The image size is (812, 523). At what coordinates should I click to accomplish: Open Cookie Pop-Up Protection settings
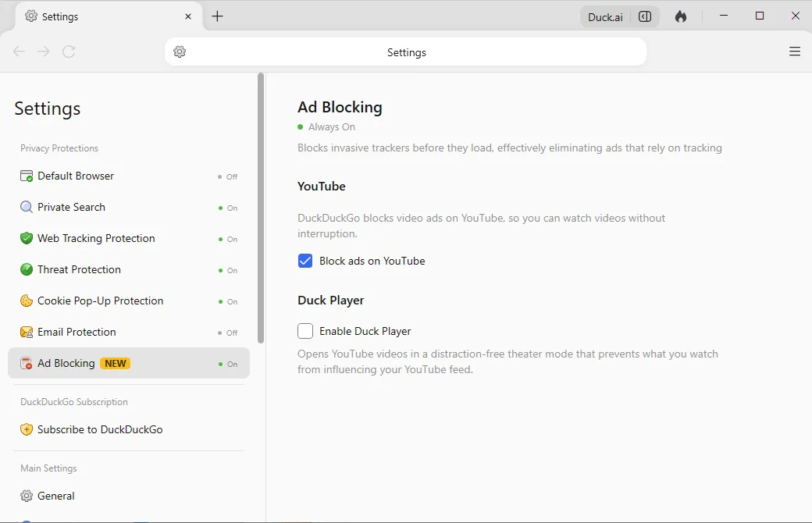(x=128, y=301)
